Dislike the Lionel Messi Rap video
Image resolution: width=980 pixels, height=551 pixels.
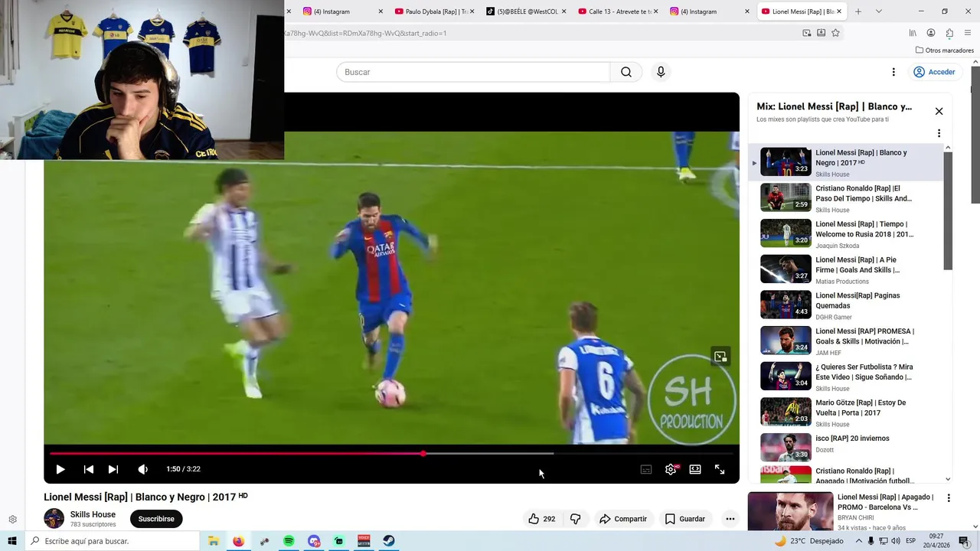coord(576,519)
